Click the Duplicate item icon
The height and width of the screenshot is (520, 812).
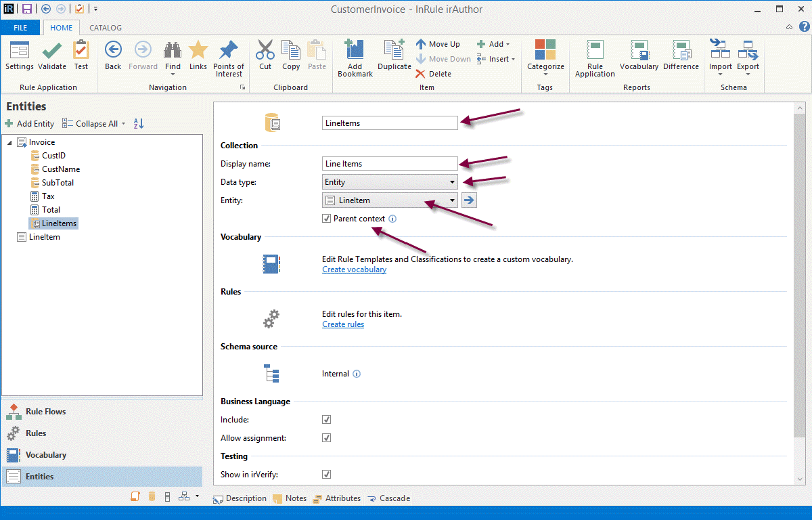point(394,52)
